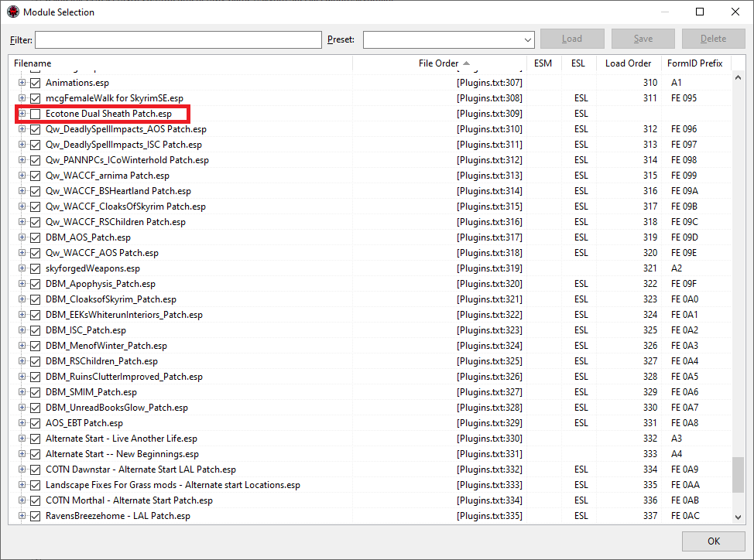This screenshot has width=754, height=560.
Task: Toggle DBM_AOS_Patch.esp checkbox
Action: [x=35, y=237]
